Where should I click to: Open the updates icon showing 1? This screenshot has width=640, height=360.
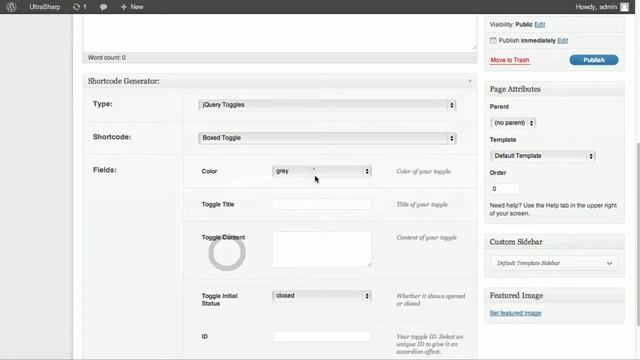[x=80, y=7]
